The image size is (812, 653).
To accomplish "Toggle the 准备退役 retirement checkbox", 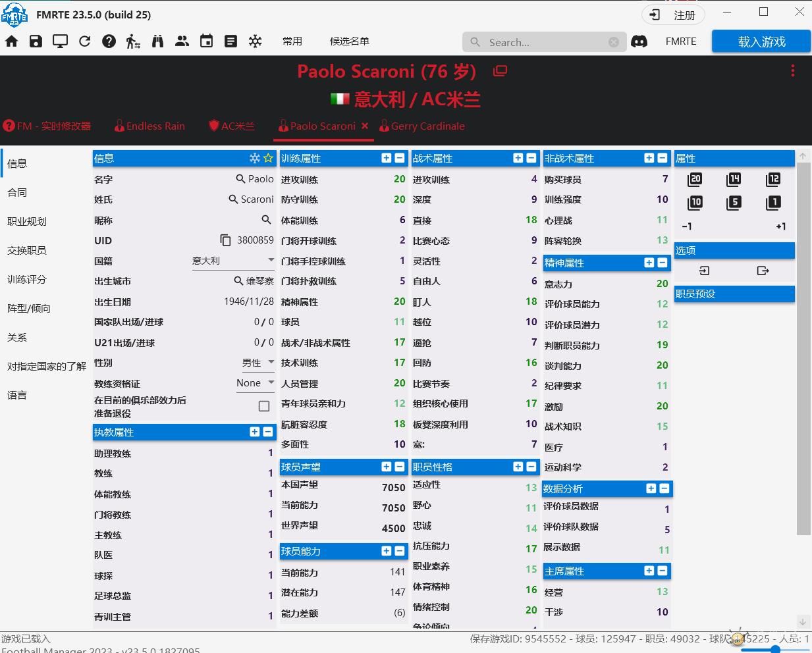I will coord(264,406).
